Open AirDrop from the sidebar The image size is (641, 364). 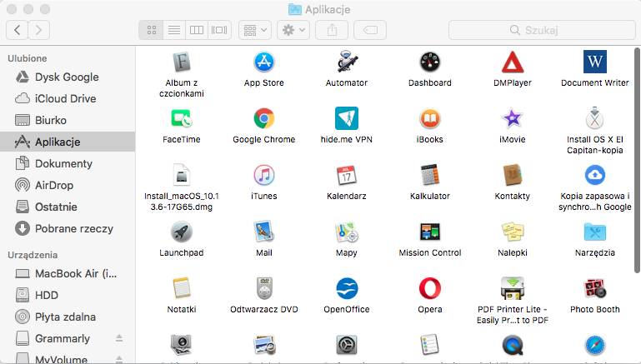(x=68, y=185)
